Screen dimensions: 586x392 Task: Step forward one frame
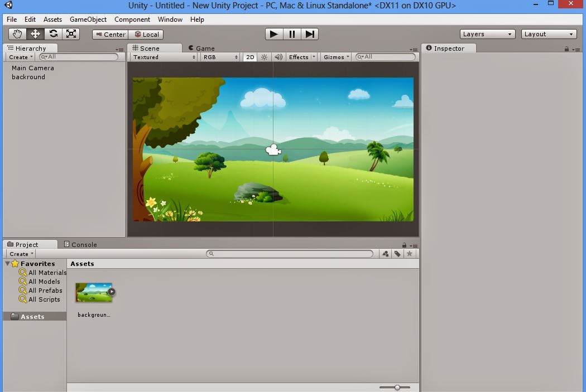(310, 34)
